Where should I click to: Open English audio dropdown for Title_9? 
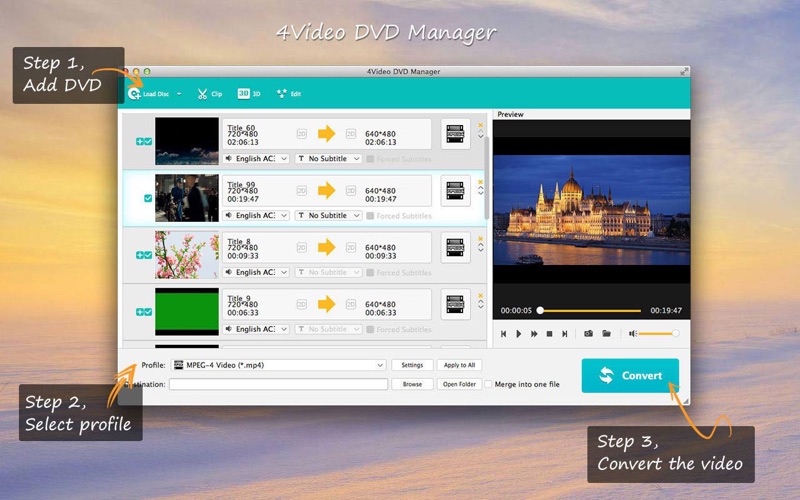click(x=257, y=329)
